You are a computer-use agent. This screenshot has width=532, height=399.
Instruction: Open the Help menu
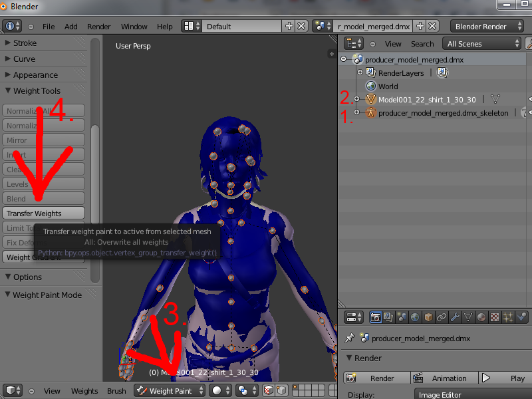pos(164,27)
